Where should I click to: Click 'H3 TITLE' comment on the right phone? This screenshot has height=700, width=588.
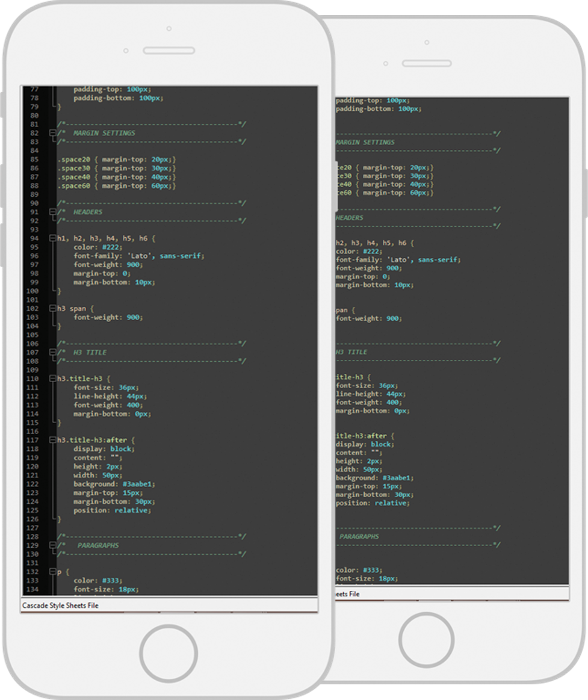pos(351,352)
